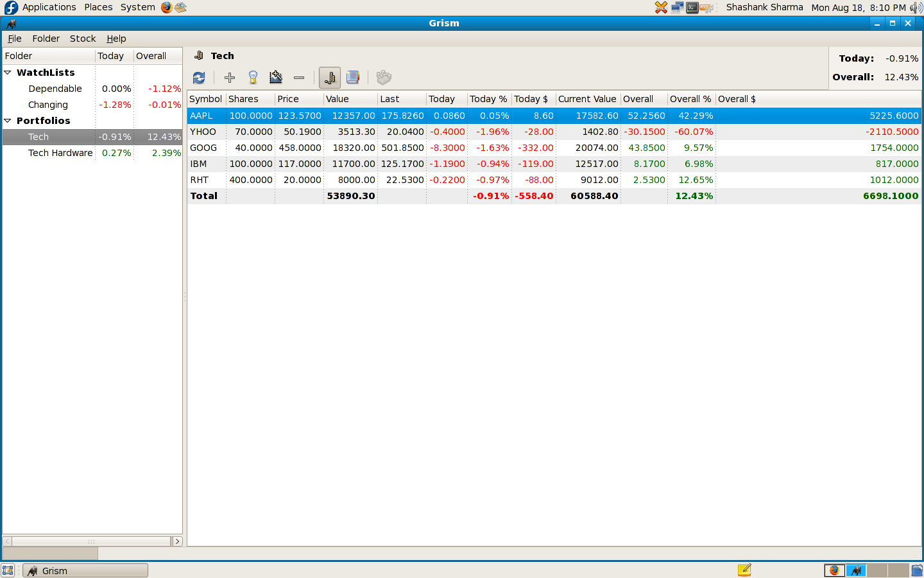Sort by the Value column header

click(x=351, y=99)
